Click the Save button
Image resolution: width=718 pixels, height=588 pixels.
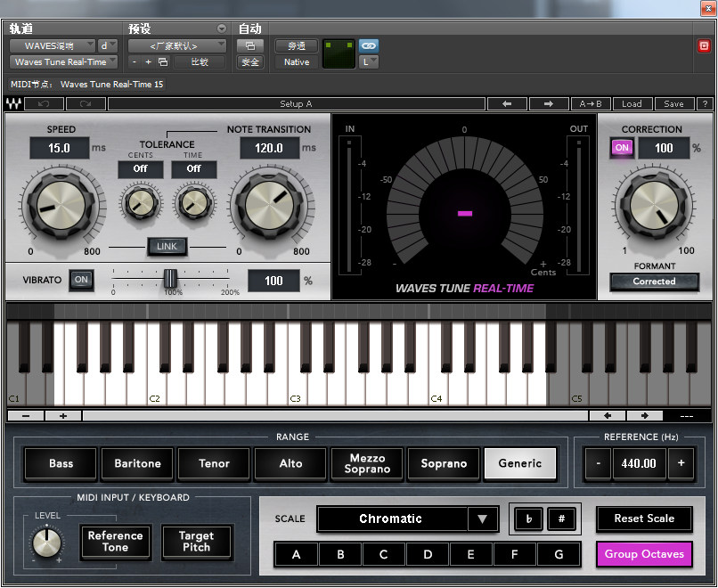tap(673, 104)
